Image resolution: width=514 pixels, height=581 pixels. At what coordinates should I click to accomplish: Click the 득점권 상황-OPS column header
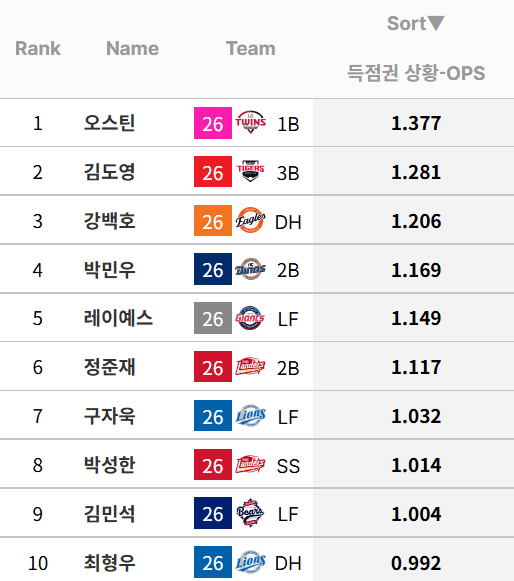click(416, 72)
